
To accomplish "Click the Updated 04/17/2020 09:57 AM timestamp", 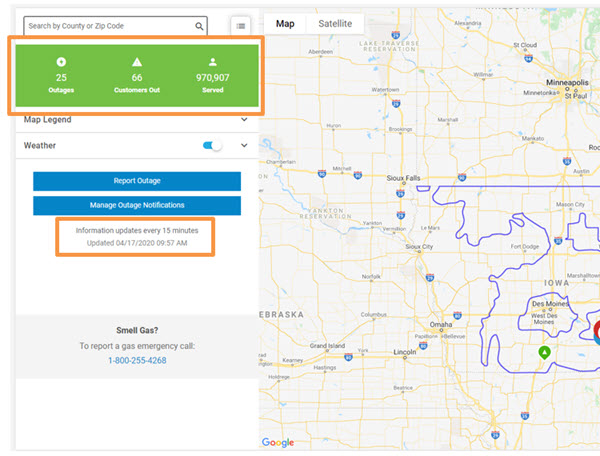I will click(x=137, y=243).
